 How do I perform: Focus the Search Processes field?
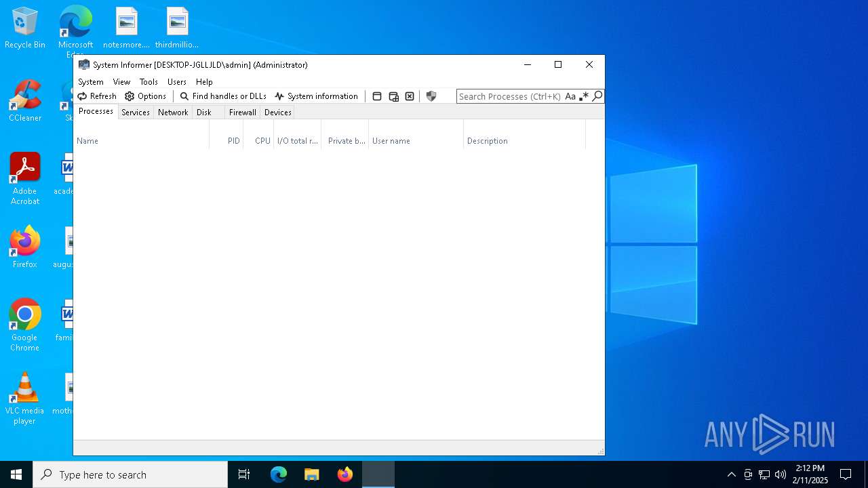(x=510, y=96)
